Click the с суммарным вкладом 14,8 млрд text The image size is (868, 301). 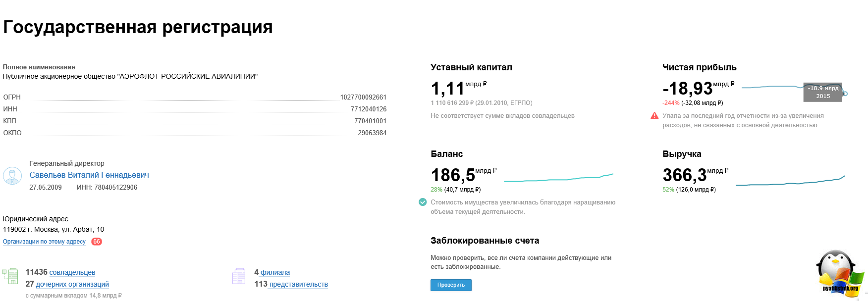pyautogui.click(x=74, y=296)
